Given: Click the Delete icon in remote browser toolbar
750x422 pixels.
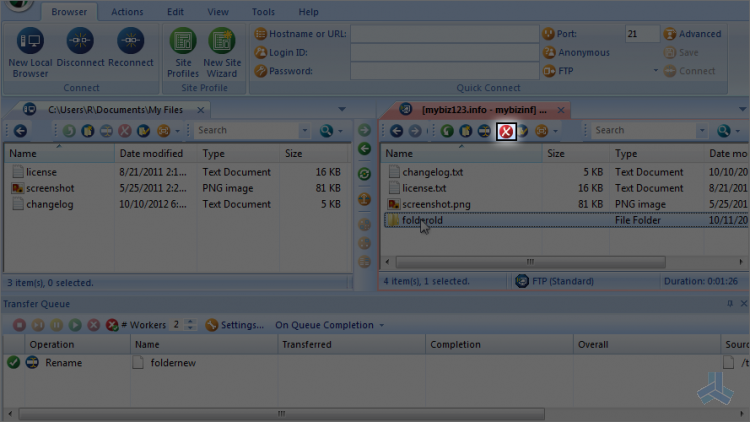Looking at the screenshot, I should click(506, 131).
